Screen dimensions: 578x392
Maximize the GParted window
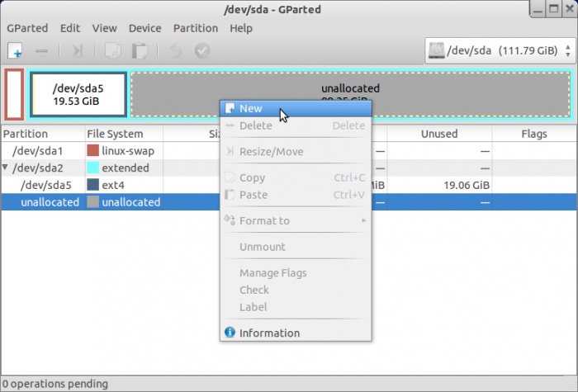coord(554,9)
